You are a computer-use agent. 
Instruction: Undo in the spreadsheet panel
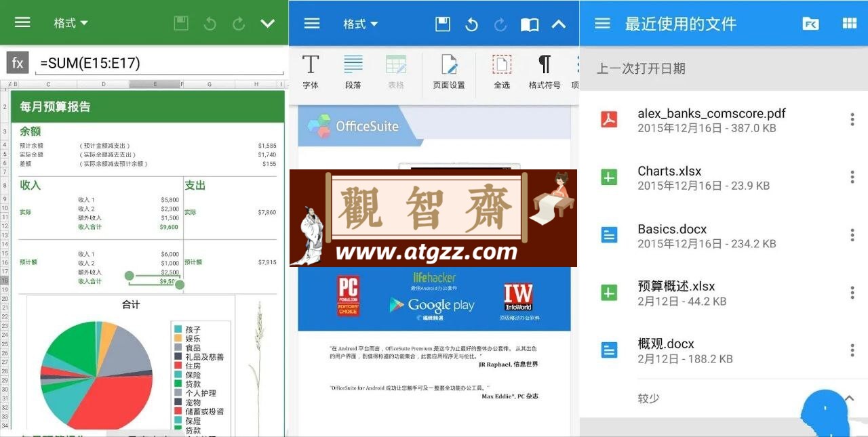210,24
